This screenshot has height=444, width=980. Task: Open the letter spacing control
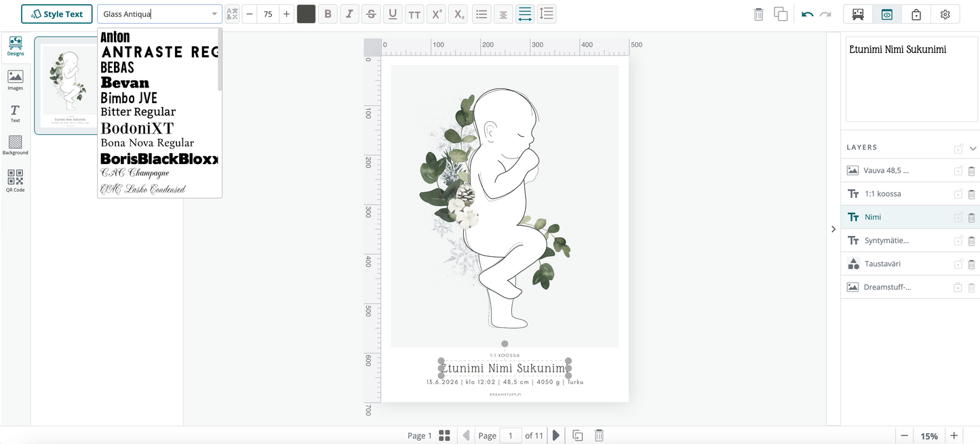tap(525, 14)
